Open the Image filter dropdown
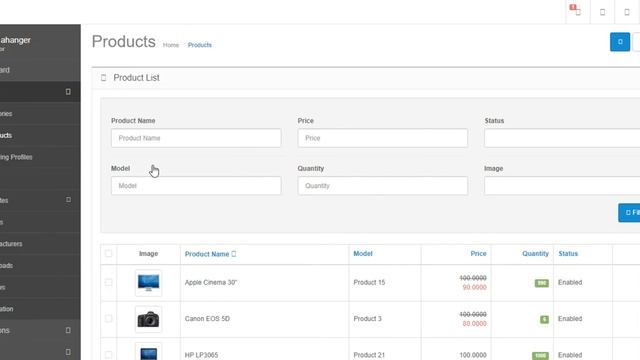 coord(562,186)
